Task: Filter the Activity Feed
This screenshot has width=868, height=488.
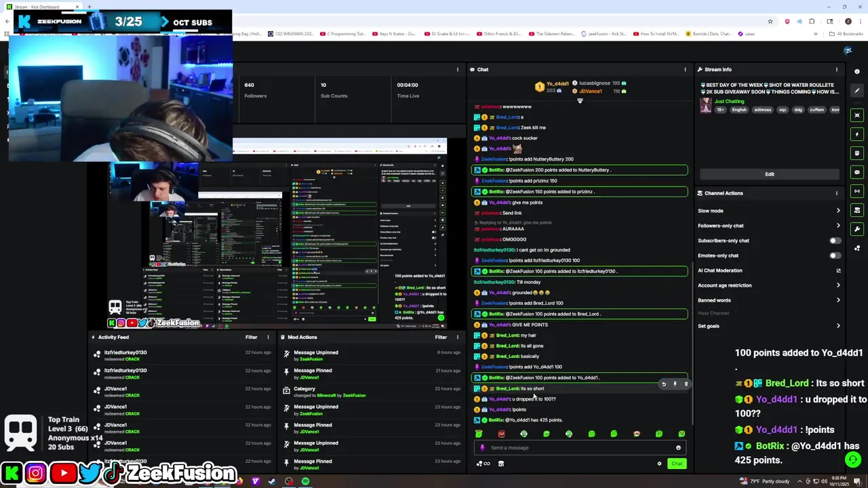Action: click(252, 337)
